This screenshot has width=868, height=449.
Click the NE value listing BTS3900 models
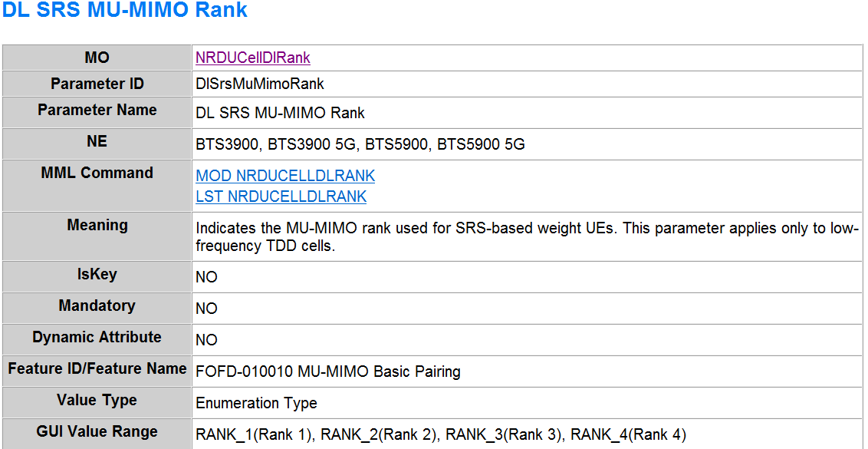click(x=360, y=144)
